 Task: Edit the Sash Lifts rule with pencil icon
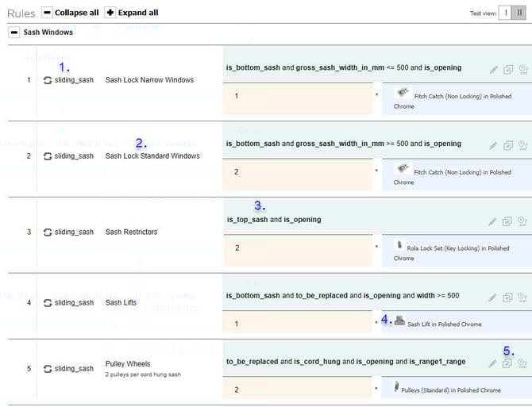pos(493,298)
